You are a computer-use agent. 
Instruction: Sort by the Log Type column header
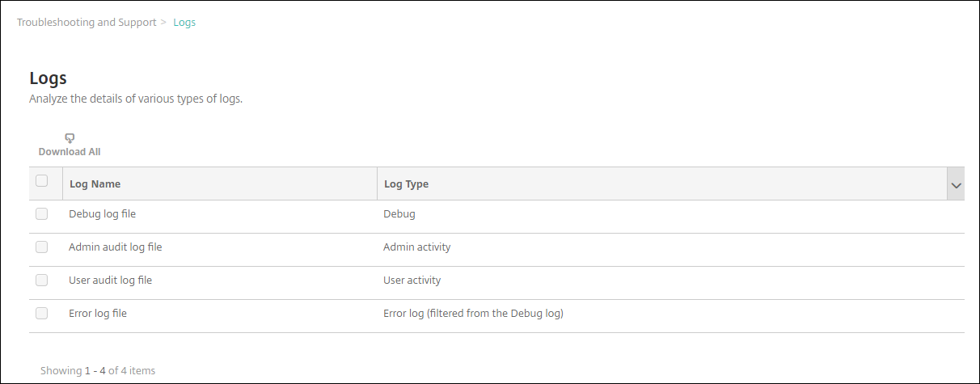[406, 184]
